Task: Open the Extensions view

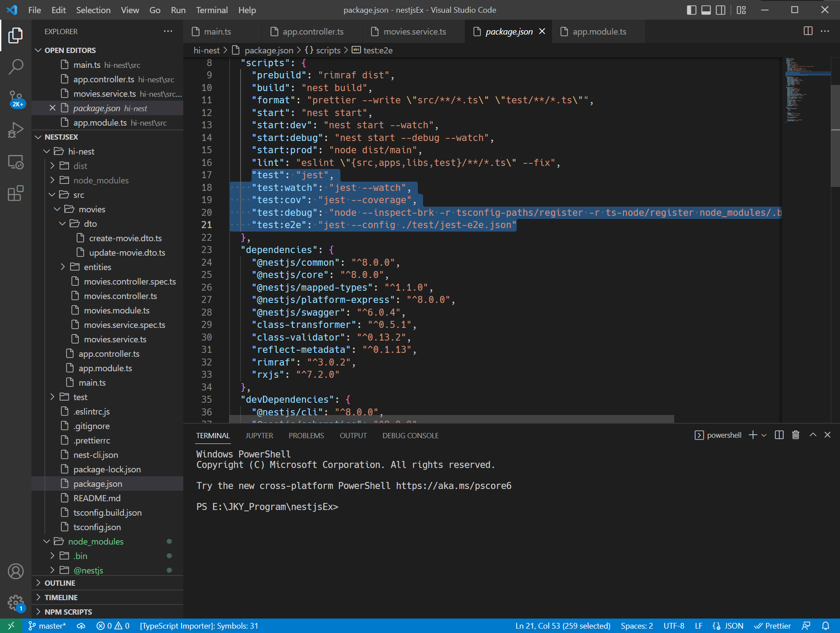Action: pyautogui.click(x=16, y=193)
